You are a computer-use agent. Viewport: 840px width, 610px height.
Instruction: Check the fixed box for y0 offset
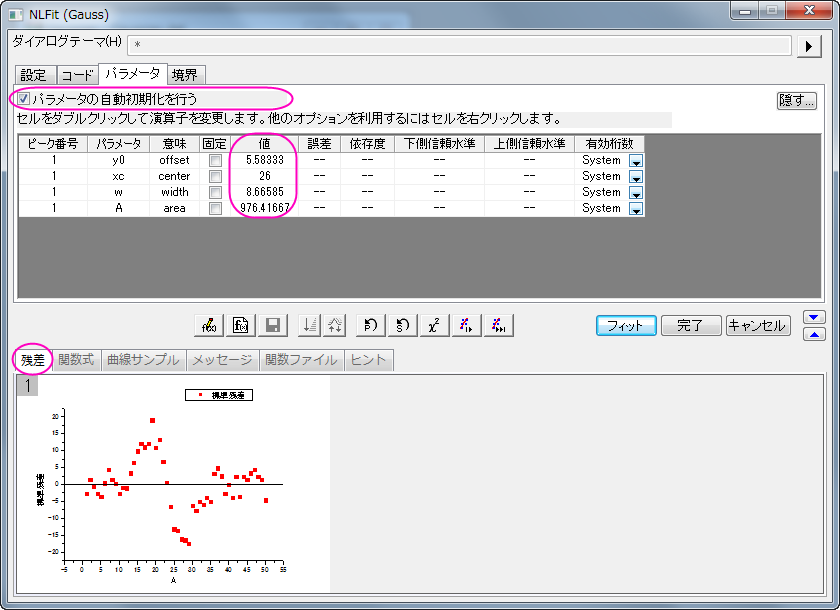click(x=215, y=160)
